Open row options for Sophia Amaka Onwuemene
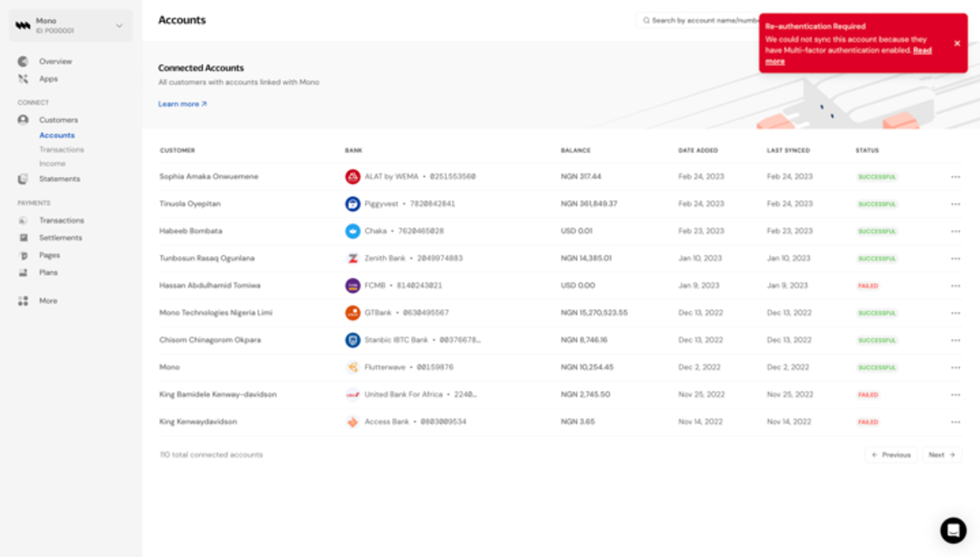The height and width of the screenshot is (557, 980). (955, 177)
